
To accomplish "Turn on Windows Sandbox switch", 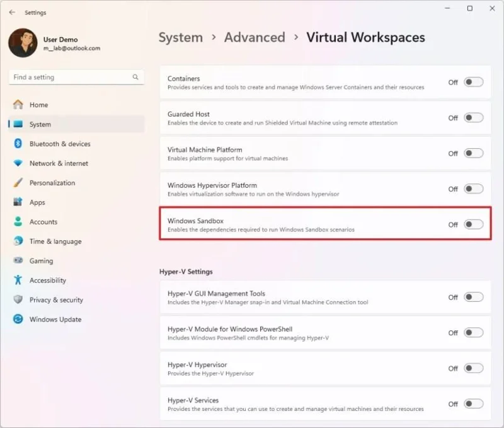I will 474,224.
